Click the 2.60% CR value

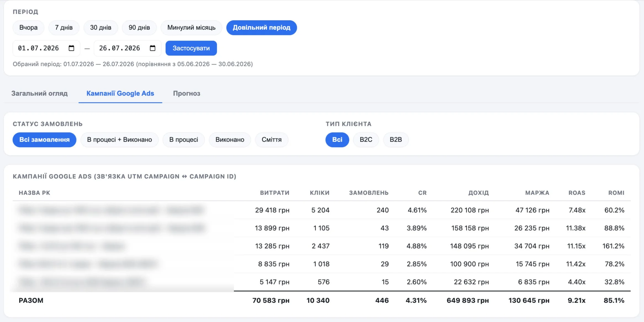point(416,282)
